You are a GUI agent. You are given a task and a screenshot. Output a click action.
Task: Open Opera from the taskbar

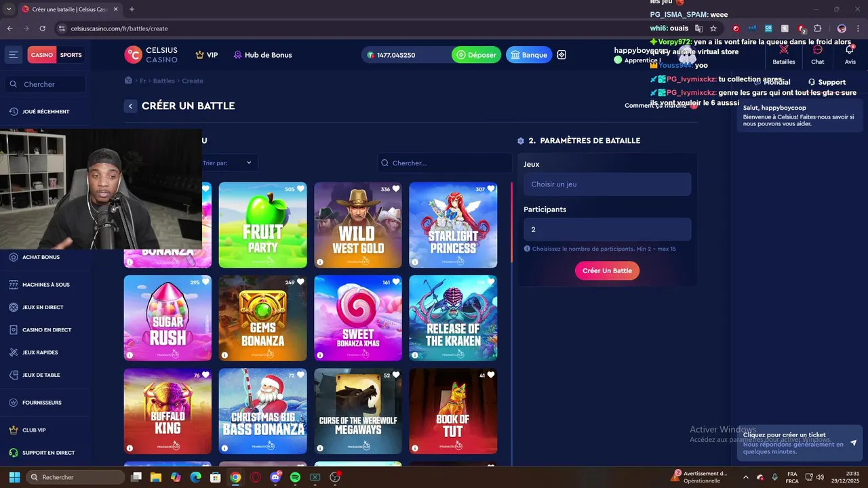[x=256, y=477]
